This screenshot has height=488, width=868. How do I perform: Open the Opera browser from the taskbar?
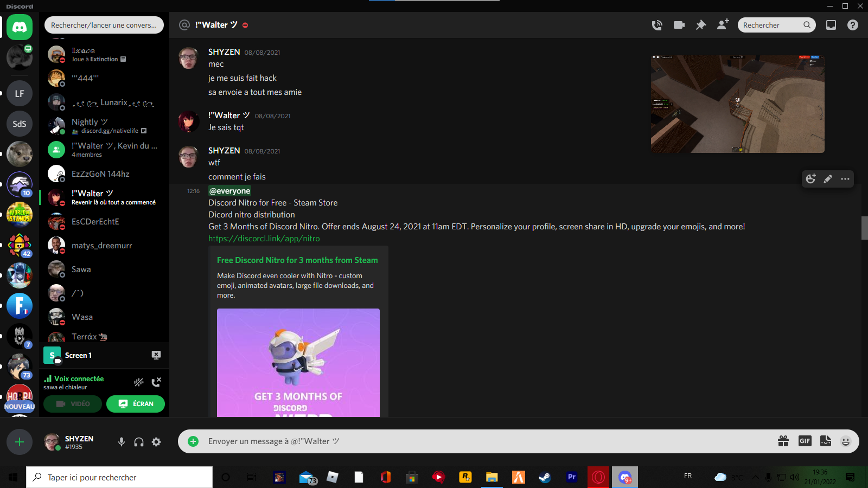pos(598,477)
